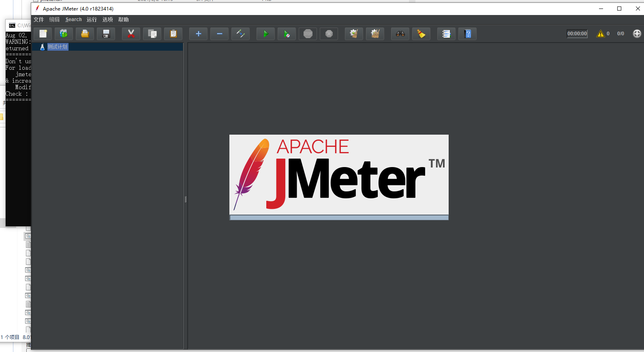The height and width of the screenshot is (352, 644).
Task: Open the 选项 menu
Action: click(108, 19)
